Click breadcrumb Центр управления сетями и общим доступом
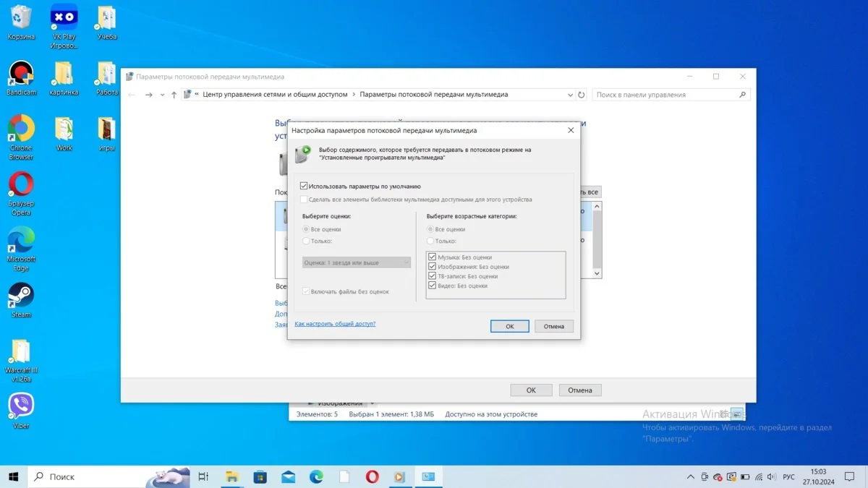868x488 pixels. click(275, 95)
